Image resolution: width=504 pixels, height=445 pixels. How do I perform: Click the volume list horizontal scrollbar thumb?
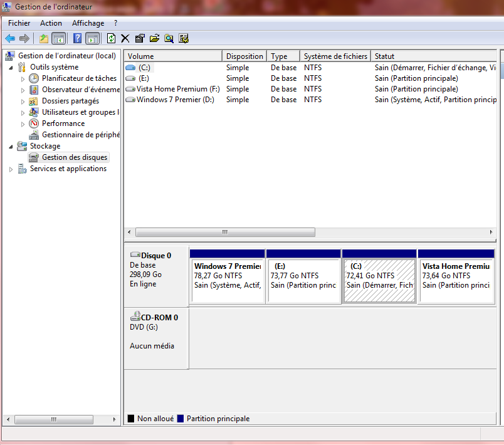click(x=225, y=232)
